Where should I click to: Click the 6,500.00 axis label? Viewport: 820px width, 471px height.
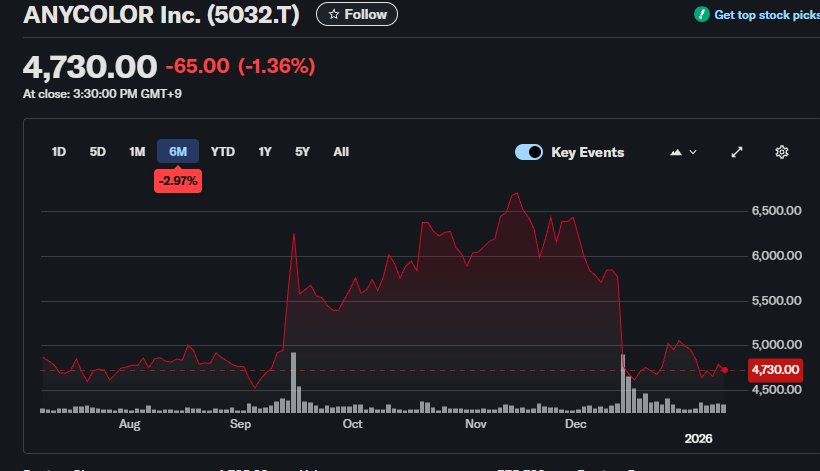[777, 211]
